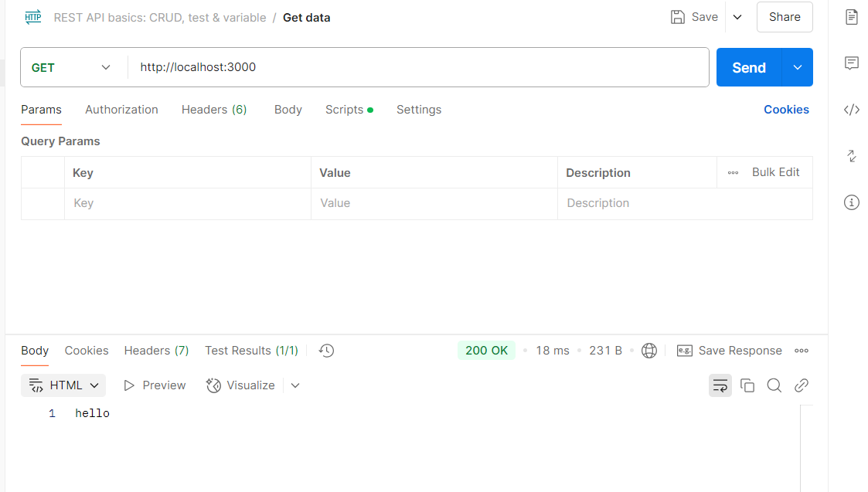Select the response Body tab
The height and width of the screenshot is (492, 868).
[34, 351]
